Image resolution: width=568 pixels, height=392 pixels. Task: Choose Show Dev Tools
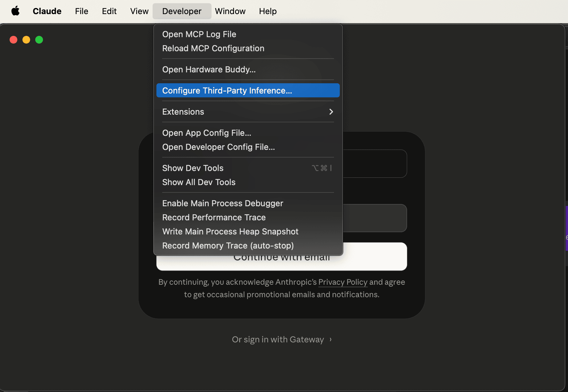[x=248, y=168]
